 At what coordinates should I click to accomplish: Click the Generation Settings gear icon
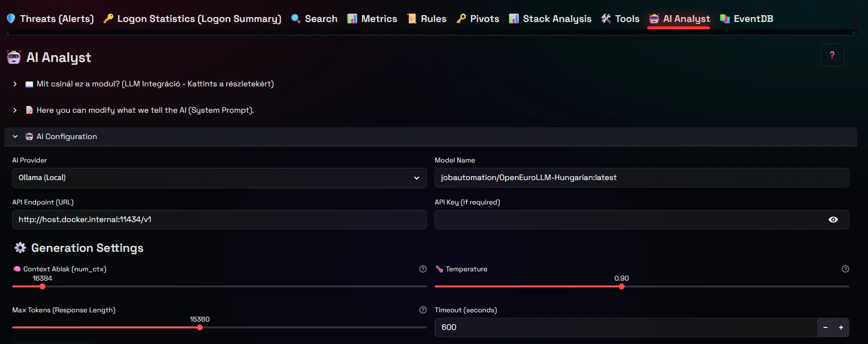pyautogui.click(x=20, y=248)
